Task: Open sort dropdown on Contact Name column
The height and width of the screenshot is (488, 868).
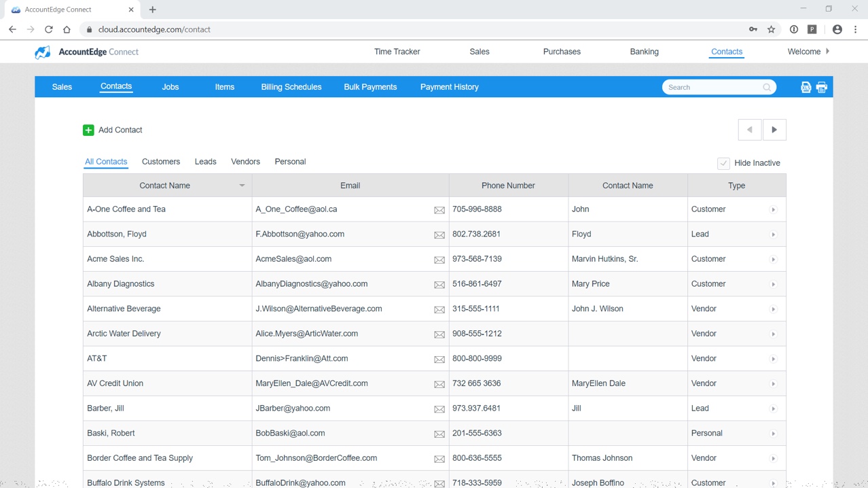Action: pos(242,186)
